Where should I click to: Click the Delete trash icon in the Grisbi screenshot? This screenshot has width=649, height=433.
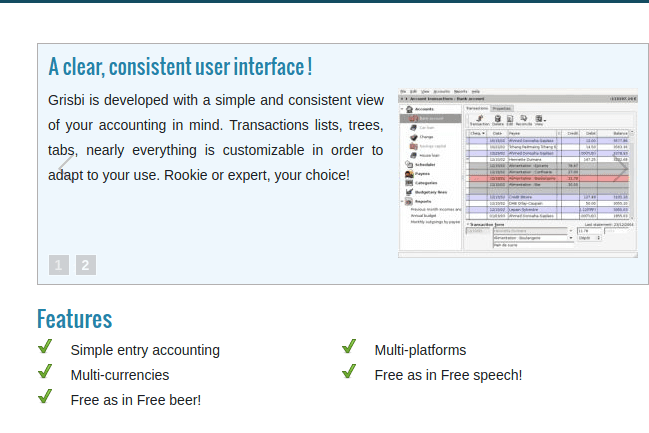click(x=497, y=121)
